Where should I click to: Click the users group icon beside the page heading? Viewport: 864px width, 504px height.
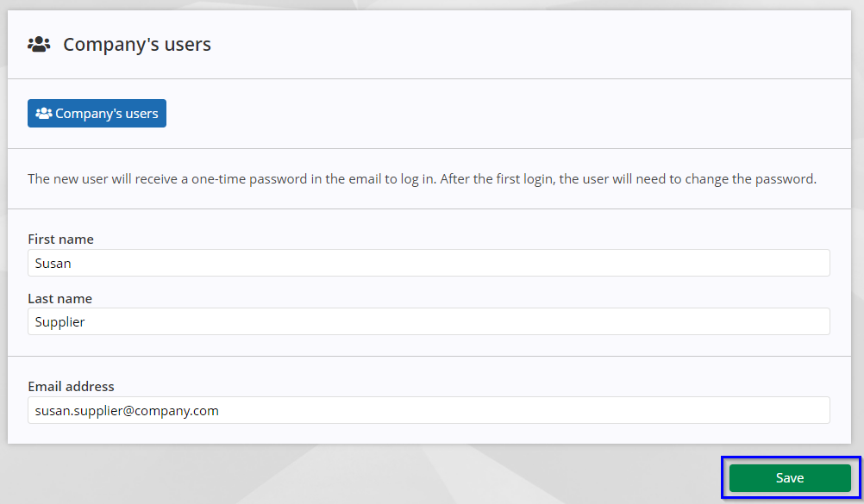click(39, 44)
